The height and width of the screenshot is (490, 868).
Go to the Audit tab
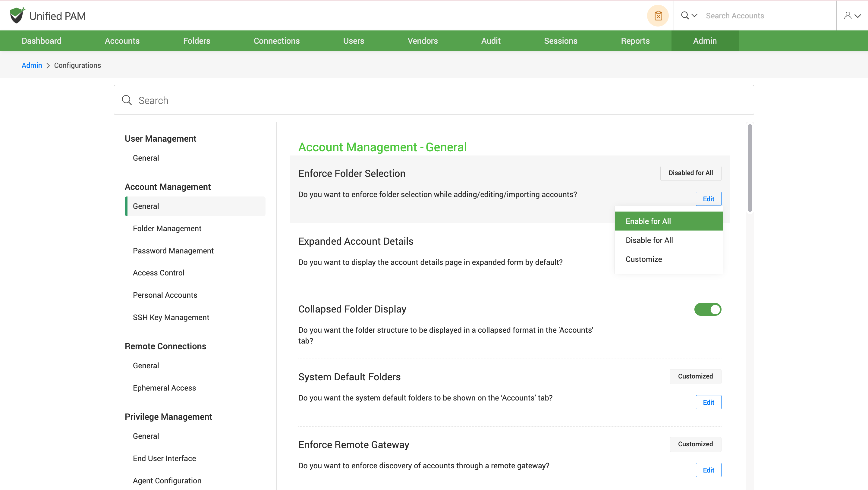tap(491, 41)
